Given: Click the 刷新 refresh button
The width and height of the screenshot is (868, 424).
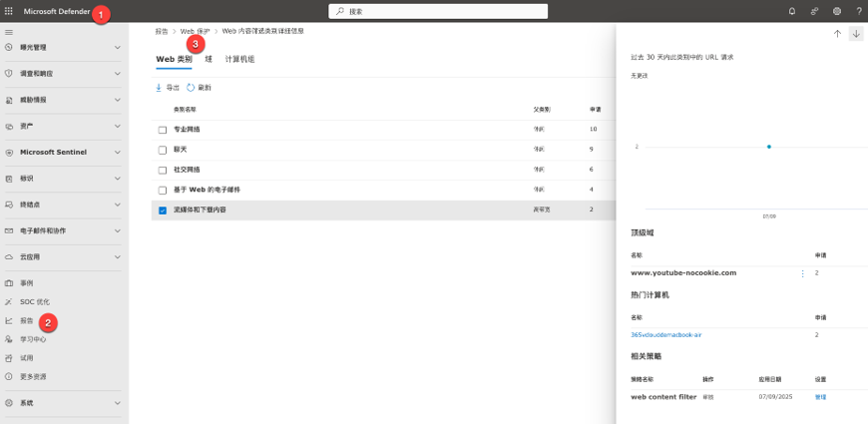Looking at the screenshot, I should (x=199, y=88).
